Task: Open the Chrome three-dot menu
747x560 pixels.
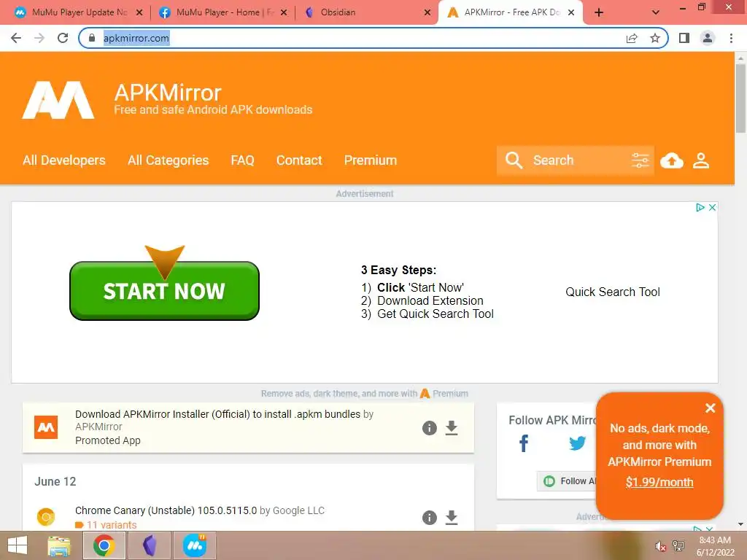Action: tap(731, 38)
